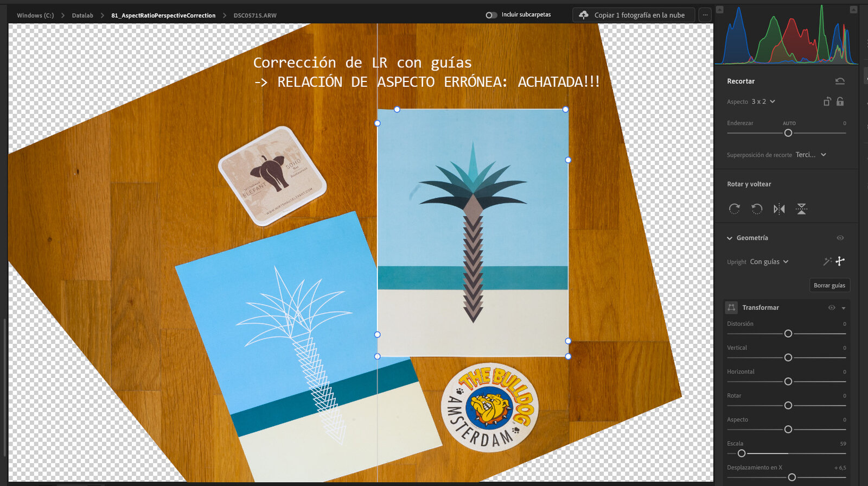Click the Rotar slider handle
Image resolution: width=868 pixels, height=486 pixels.
pyautogui.click(x=788, y=405)
